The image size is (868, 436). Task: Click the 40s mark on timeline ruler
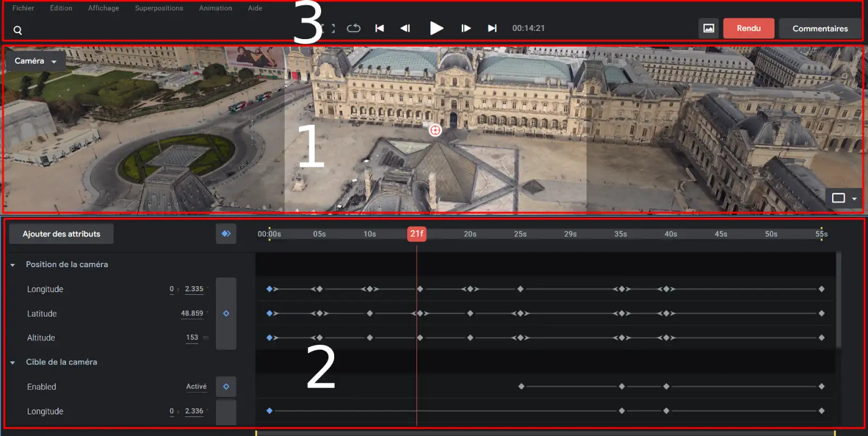pos(671,234)
